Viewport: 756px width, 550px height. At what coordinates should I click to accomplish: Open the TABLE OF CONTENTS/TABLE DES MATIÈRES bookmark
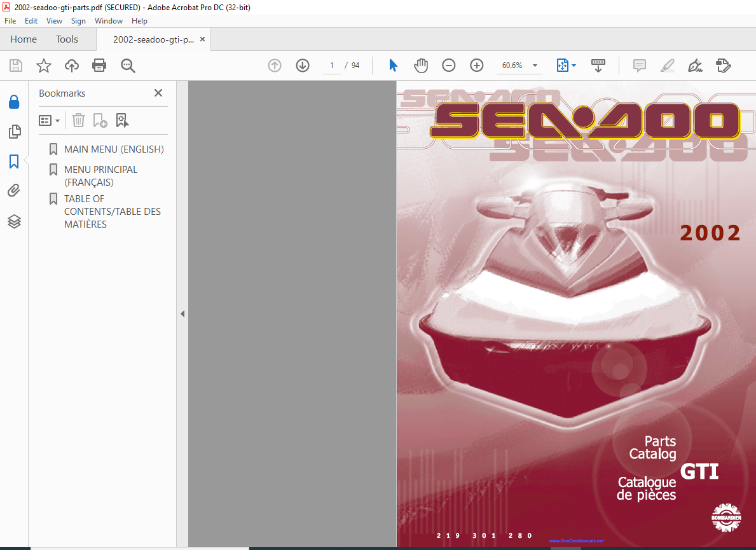click(113, 212)
